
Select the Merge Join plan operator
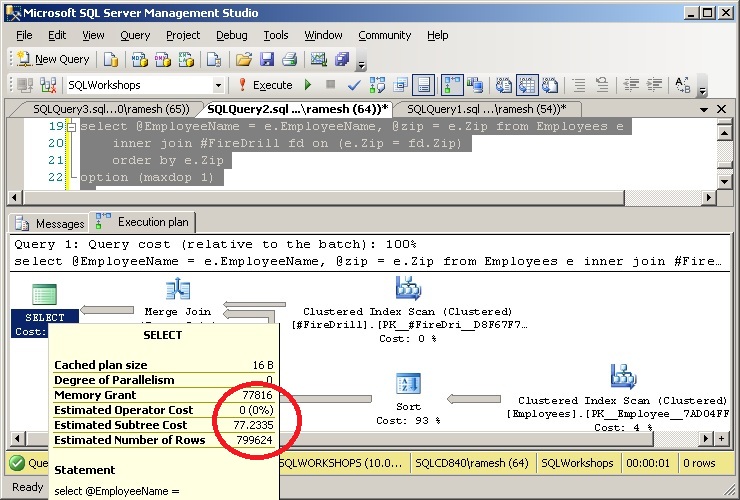[x=177, y=297]
